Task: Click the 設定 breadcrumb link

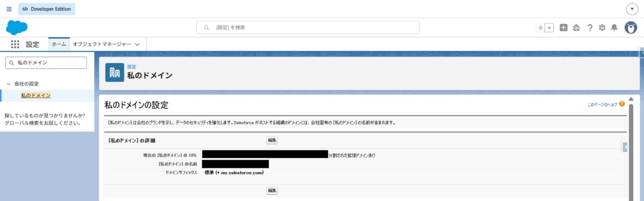Action: coord(131,66)
